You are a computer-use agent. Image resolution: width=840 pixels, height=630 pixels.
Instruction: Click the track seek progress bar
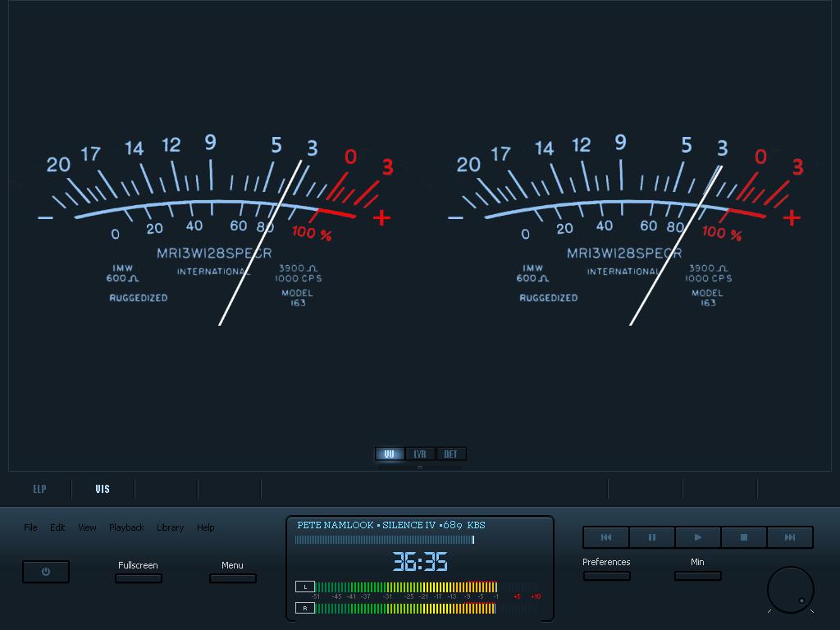[384, 540]
